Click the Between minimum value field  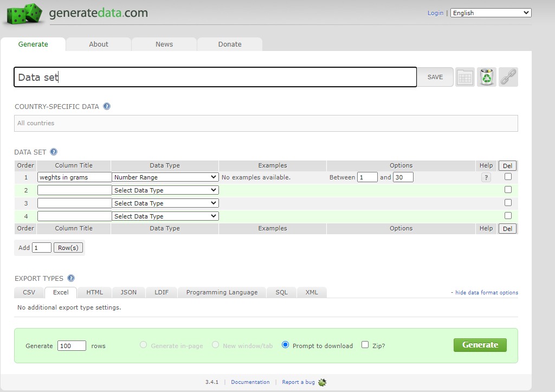coord(367,177)
